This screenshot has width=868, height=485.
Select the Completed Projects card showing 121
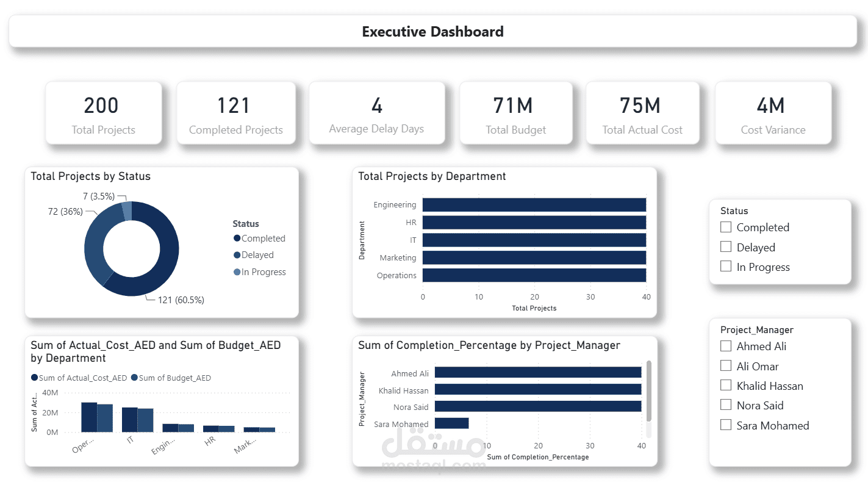[236, 113]
